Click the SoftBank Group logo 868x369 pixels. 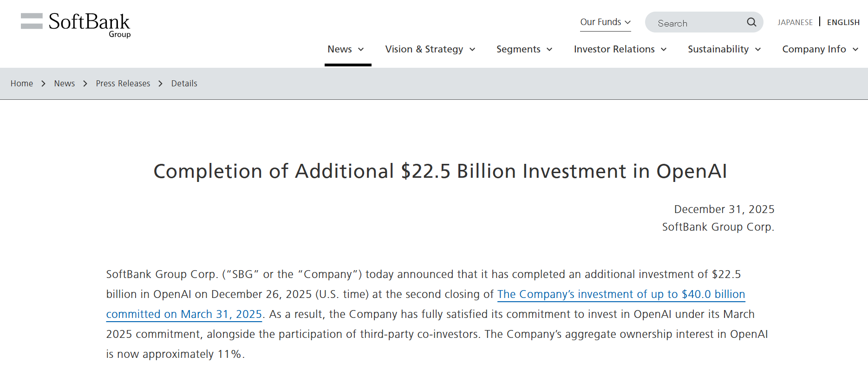click(76, 25)
